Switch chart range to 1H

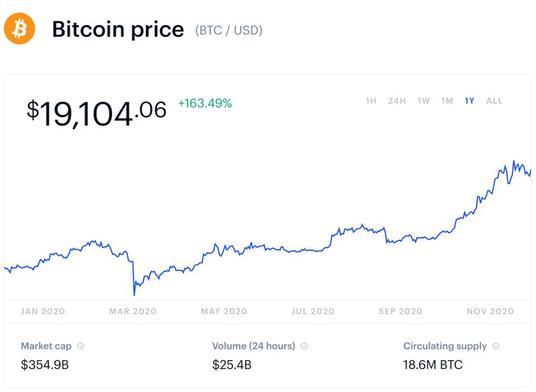point(371,101)
